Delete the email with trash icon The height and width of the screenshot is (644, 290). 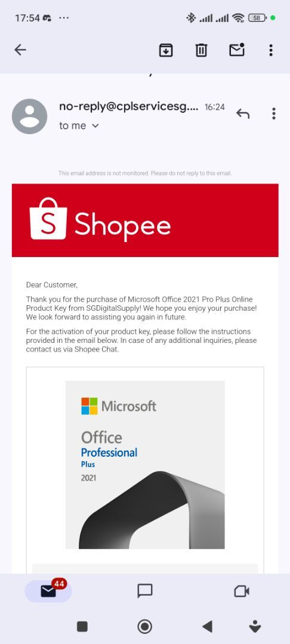tap(201, 51)
